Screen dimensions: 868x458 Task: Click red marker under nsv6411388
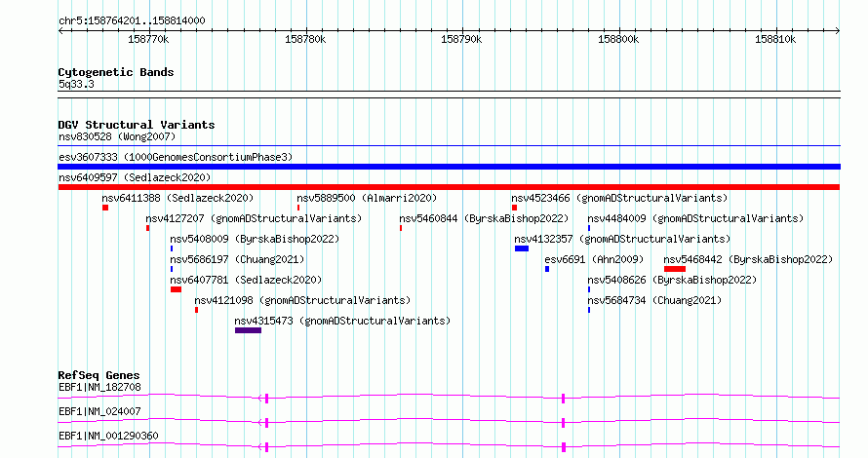[x=105, y=208]
